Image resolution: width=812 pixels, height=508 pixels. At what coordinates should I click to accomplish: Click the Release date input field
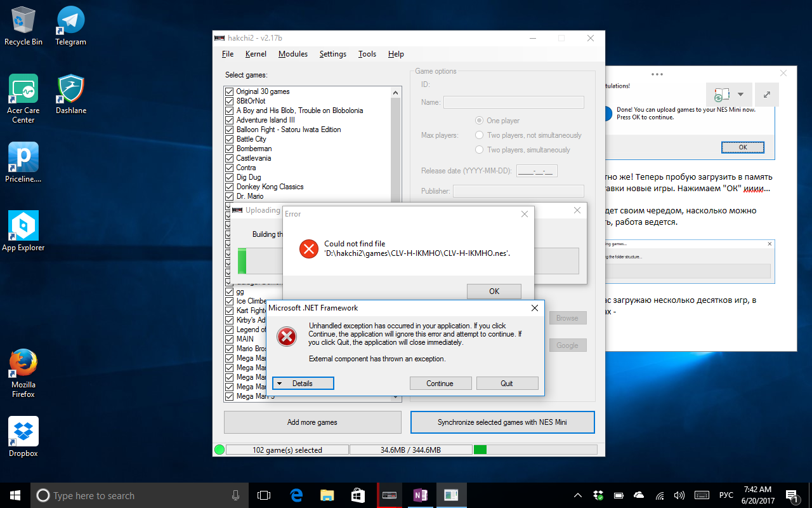(537, 171)
